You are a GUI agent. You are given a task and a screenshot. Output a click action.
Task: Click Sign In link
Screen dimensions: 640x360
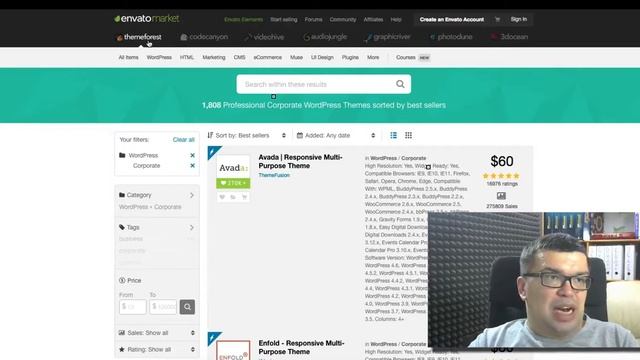tap(519, 19)
